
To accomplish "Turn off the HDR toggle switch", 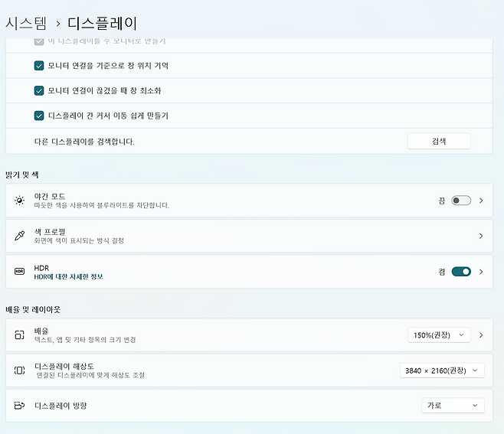I will [461, 272].
